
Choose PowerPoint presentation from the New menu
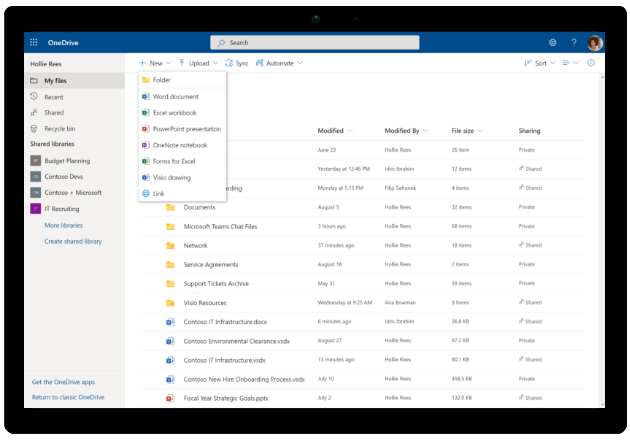point(182,129)
